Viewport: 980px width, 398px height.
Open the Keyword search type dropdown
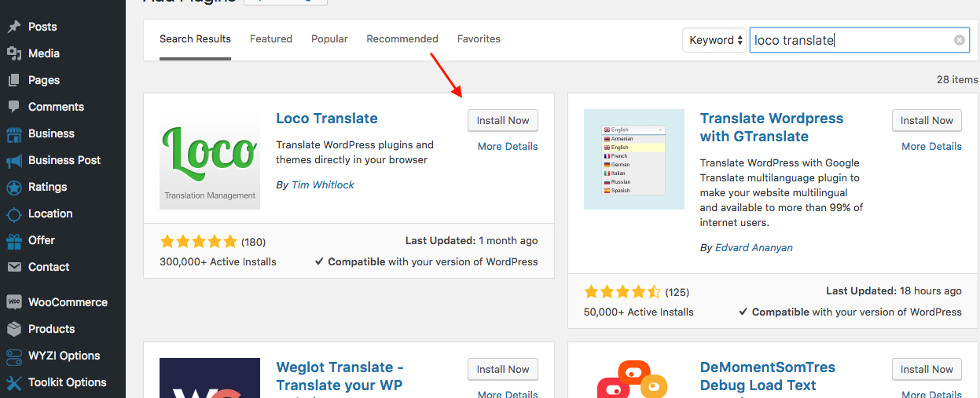point(716,40)
